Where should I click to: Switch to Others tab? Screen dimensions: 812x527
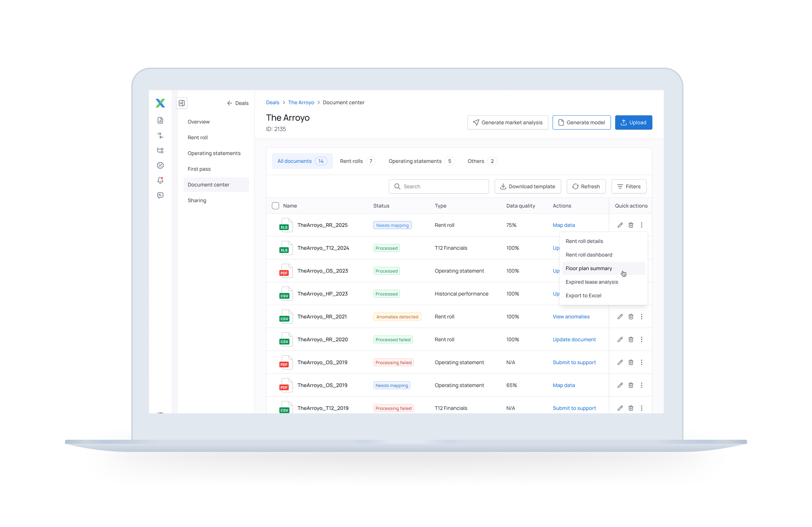click(482, 161)
